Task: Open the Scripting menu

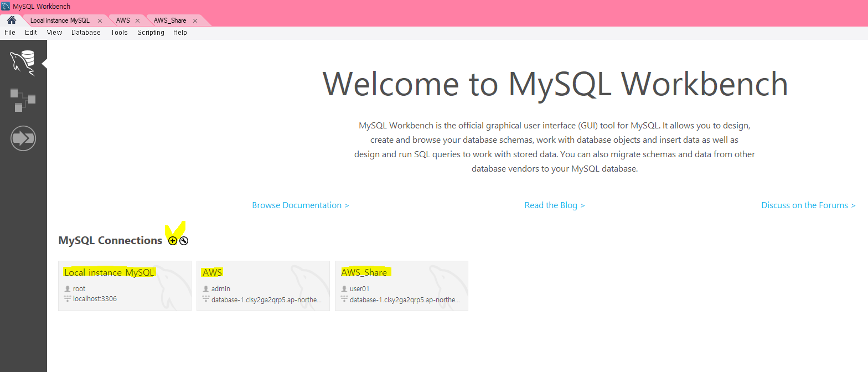Action: pos(151,33)
